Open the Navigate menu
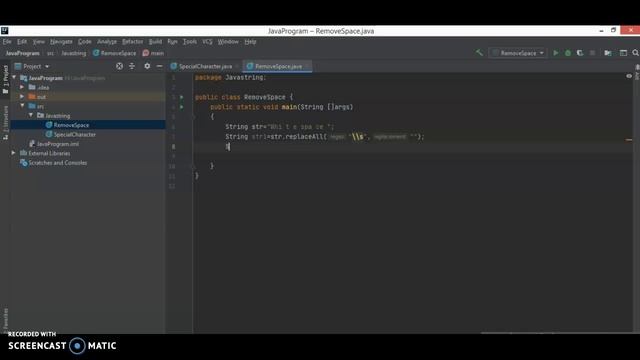Screen dimensions: 640x360 (61, 42)
